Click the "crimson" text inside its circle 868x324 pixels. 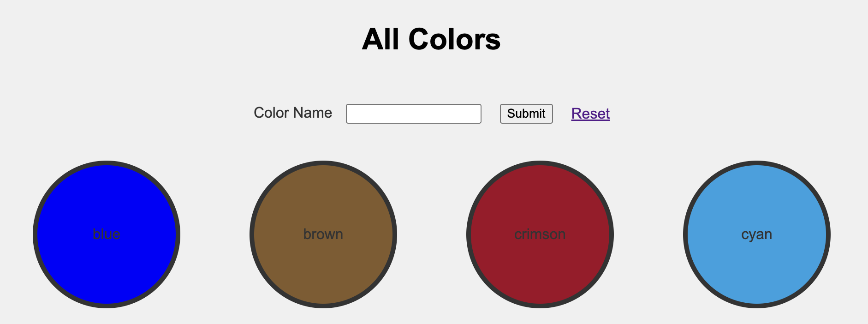pyautogui.click(x=540, y=234)
